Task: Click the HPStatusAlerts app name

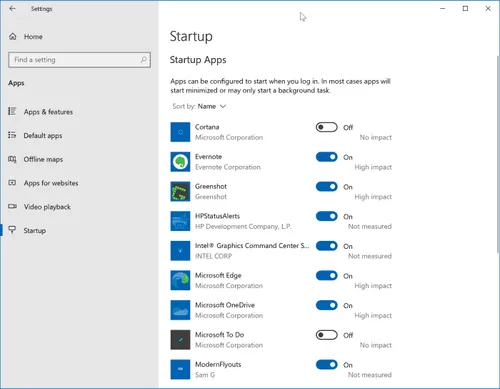Action: tap(217, 216)
